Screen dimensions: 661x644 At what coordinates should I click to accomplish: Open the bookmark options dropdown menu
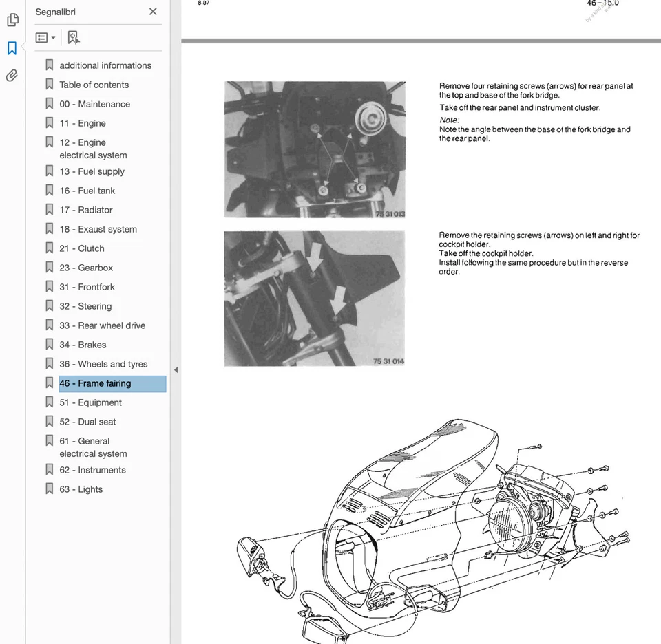coord(45,37)
